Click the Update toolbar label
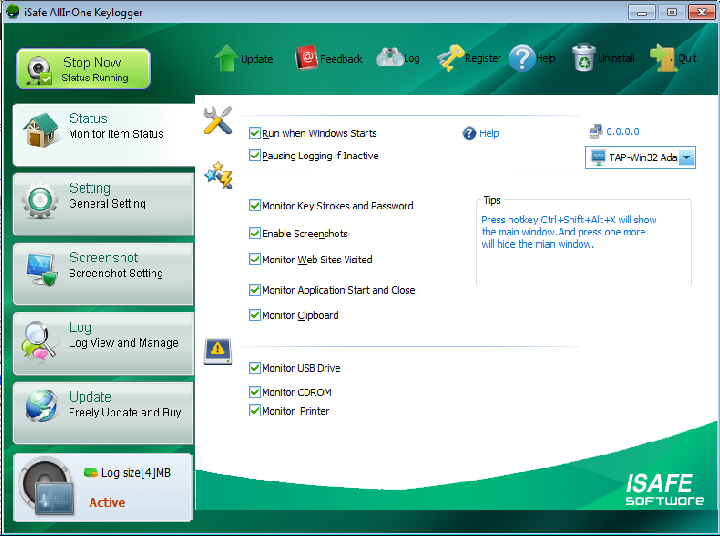Screen dimensions: 720x537 coord(257,59)
